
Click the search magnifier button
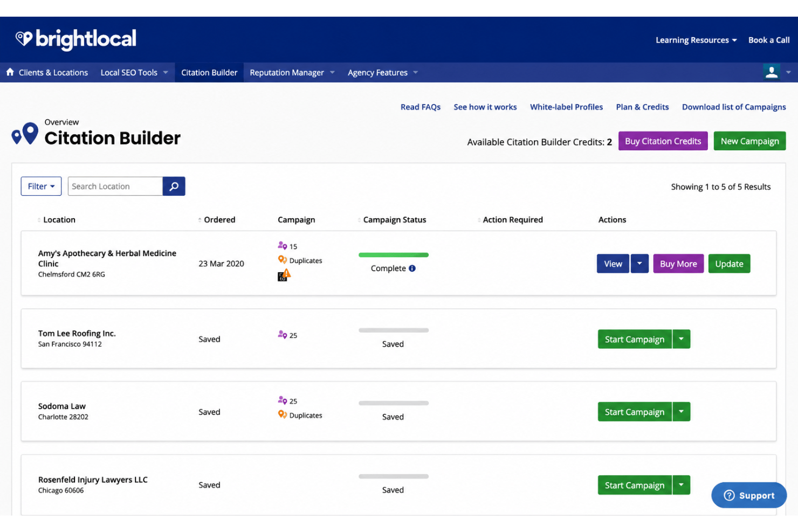point(174,186)
